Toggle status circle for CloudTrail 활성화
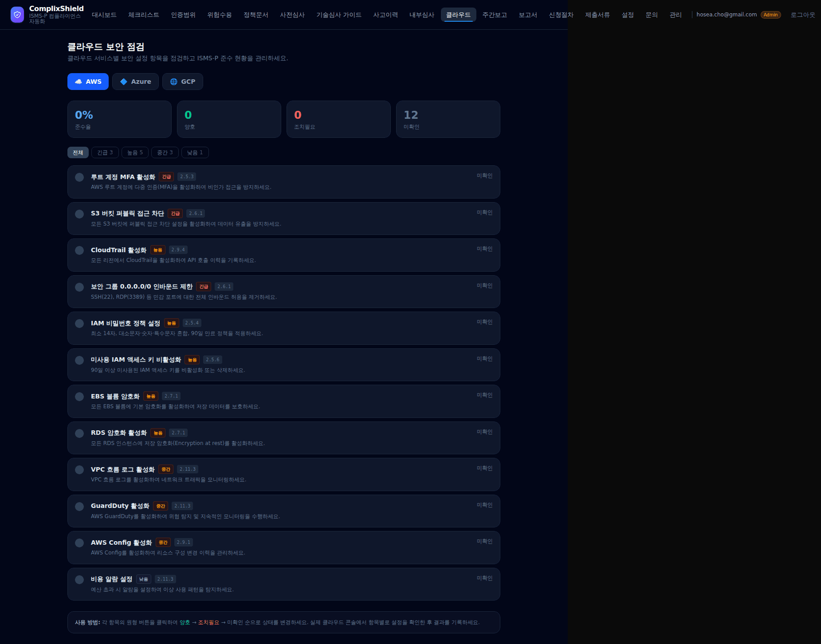Screen dimensions: 821x644 click(x=79, y=250)
